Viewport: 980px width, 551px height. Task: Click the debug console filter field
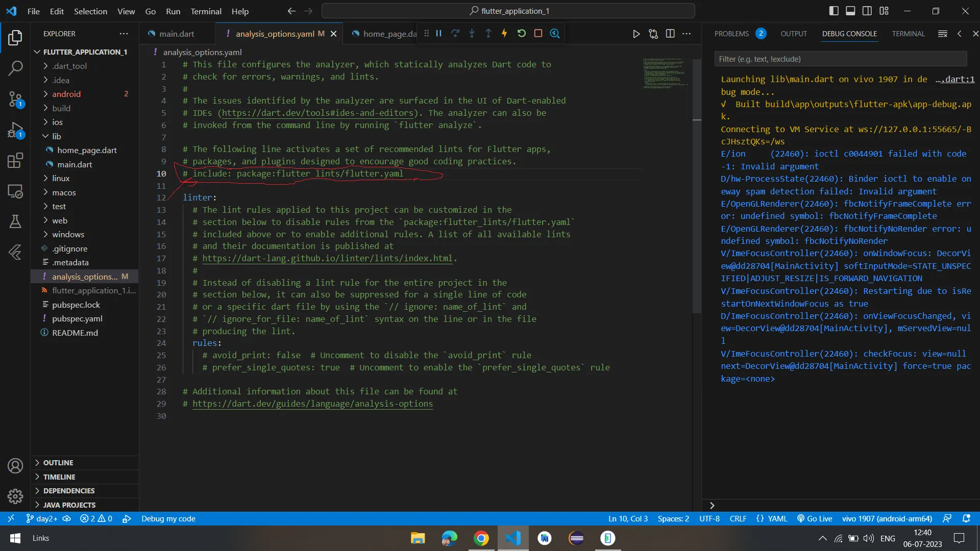point(840,59)
